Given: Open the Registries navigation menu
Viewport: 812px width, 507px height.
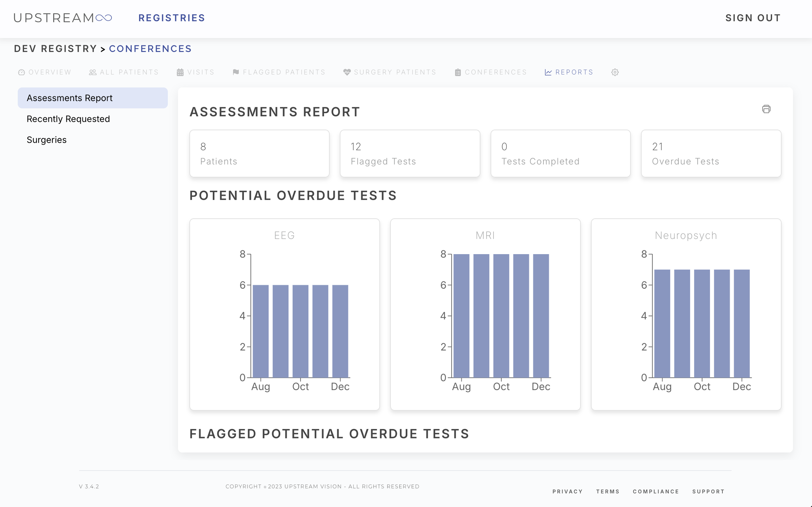Looking at the screenshot, I should pos(171,18).
